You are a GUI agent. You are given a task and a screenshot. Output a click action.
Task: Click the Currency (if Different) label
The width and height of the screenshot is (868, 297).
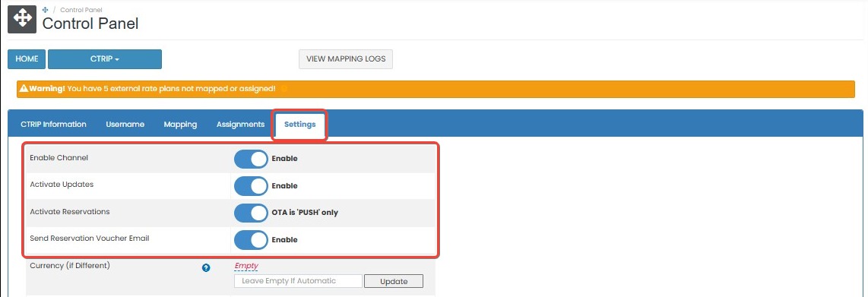tap(70, 266)
